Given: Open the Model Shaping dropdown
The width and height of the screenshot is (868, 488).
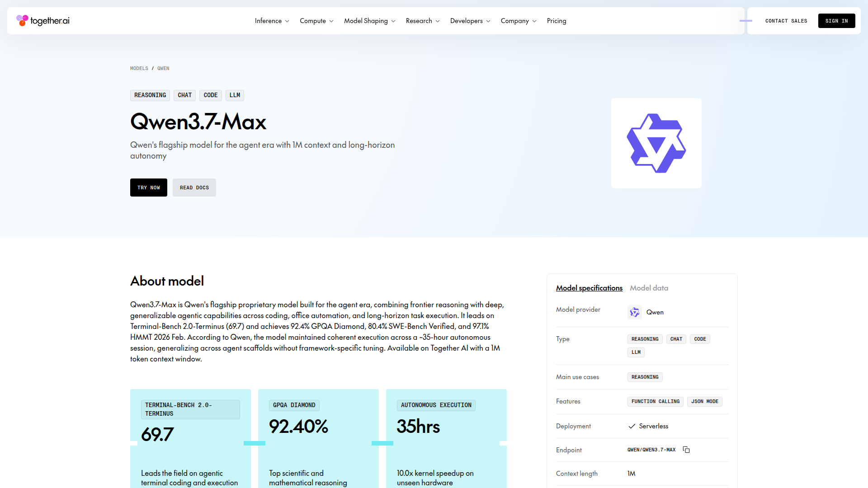Looking at the screenshot, I should click(370, 21).
